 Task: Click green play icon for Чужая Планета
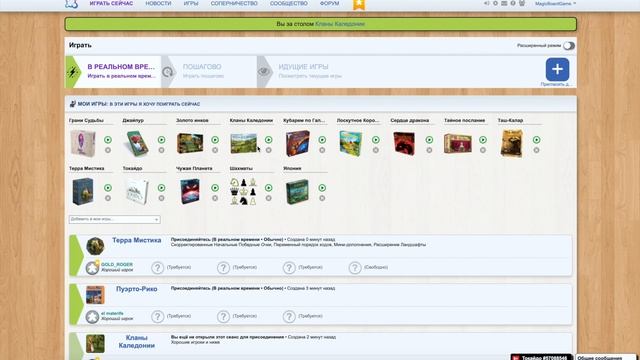(x=215, y=188)
